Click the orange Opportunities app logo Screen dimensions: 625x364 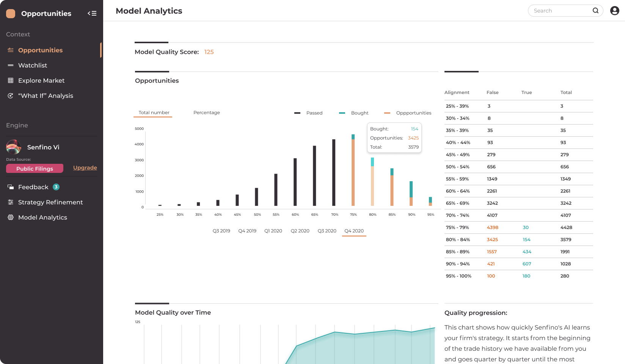click(11, 14)
